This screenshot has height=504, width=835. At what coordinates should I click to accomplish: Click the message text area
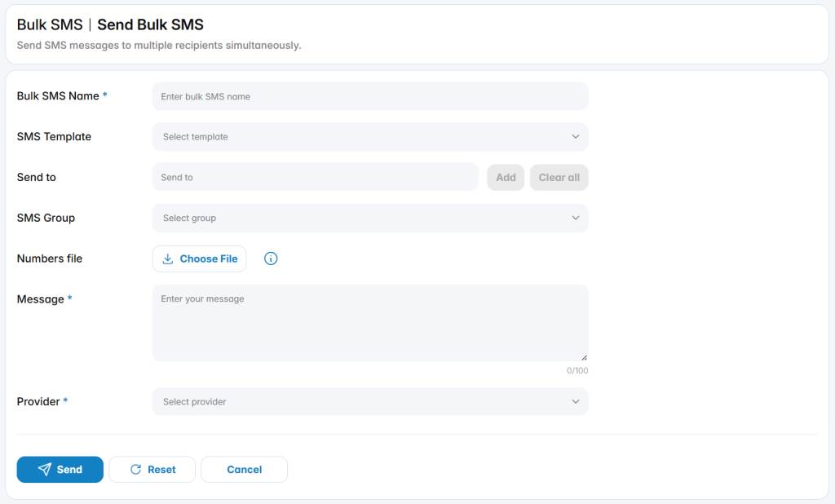(x=370, y=323)
